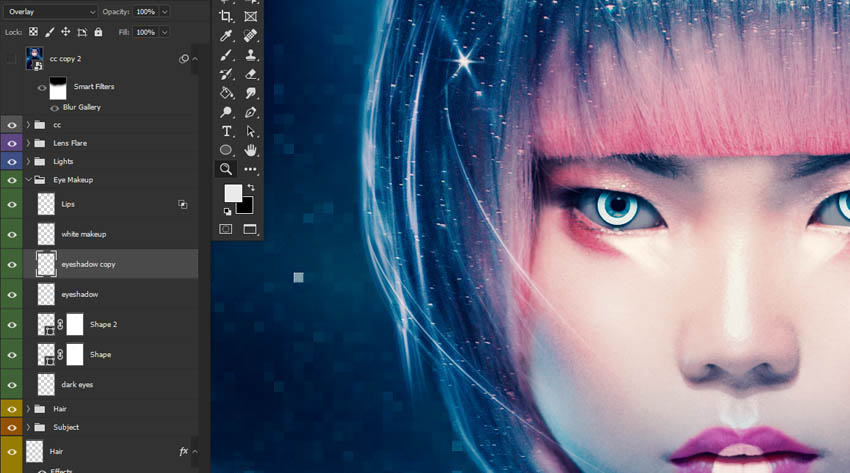Click the lock image pixels brush icon
The image size is (850, 473).
49,32
